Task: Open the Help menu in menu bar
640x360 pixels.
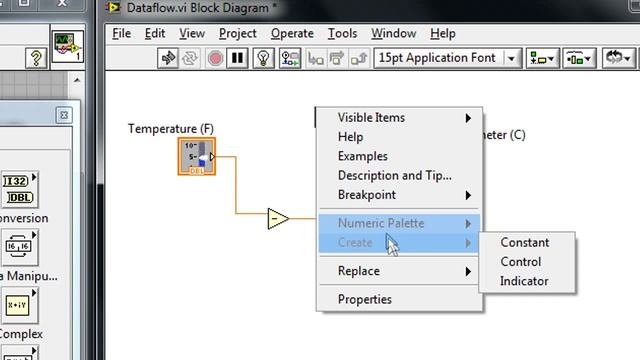Action: tap(443, 33)
